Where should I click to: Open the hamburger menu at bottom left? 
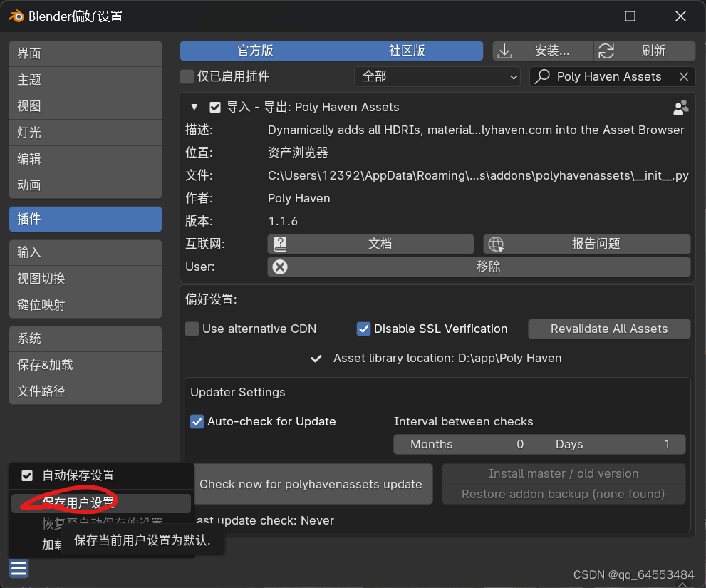pos(19,569)
